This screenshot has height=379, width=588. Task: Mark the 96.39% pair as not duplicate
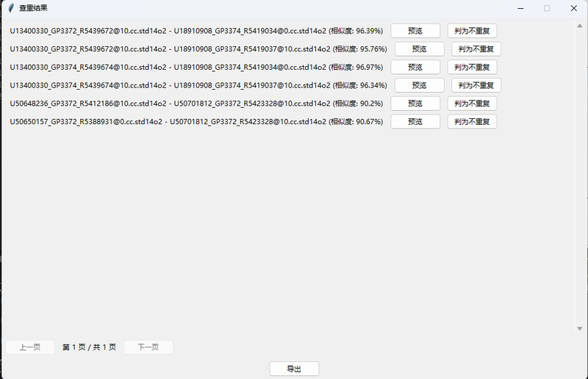(472, 31)
